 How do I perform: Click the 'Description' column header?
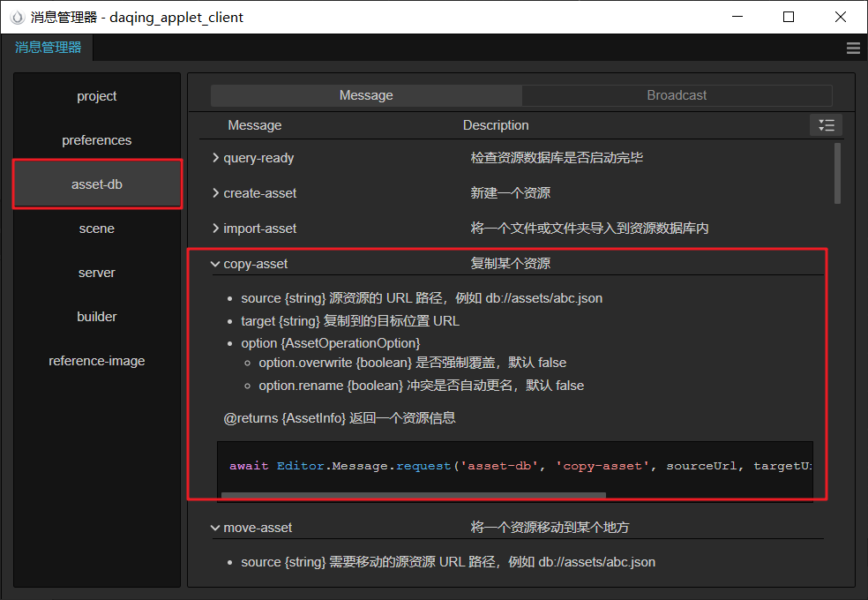[496, 125]
